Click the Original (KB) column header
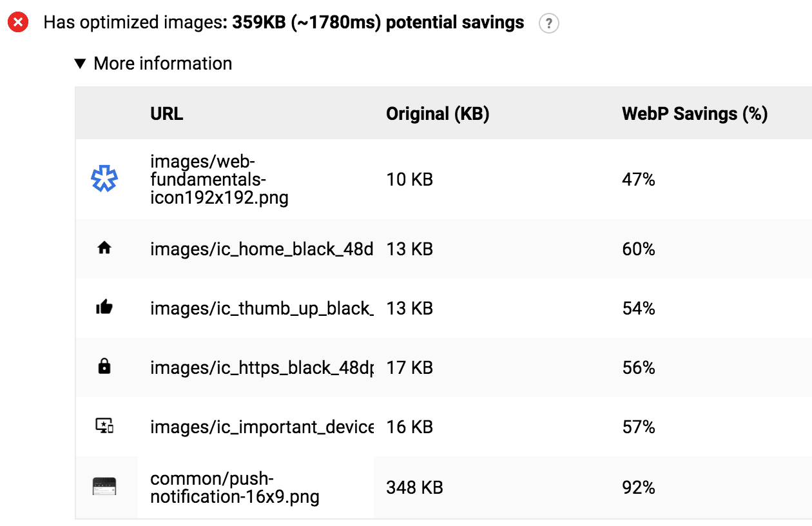 438,113
